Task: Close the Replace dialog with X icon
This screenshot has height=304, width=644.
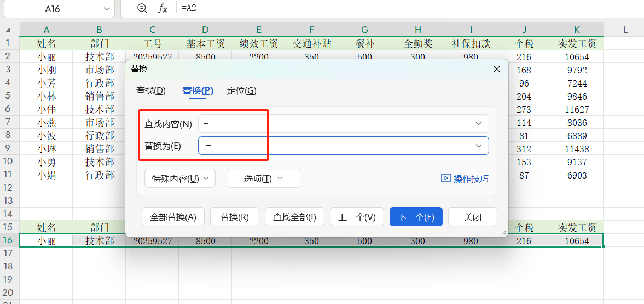Action: click(x=497, y=69)
